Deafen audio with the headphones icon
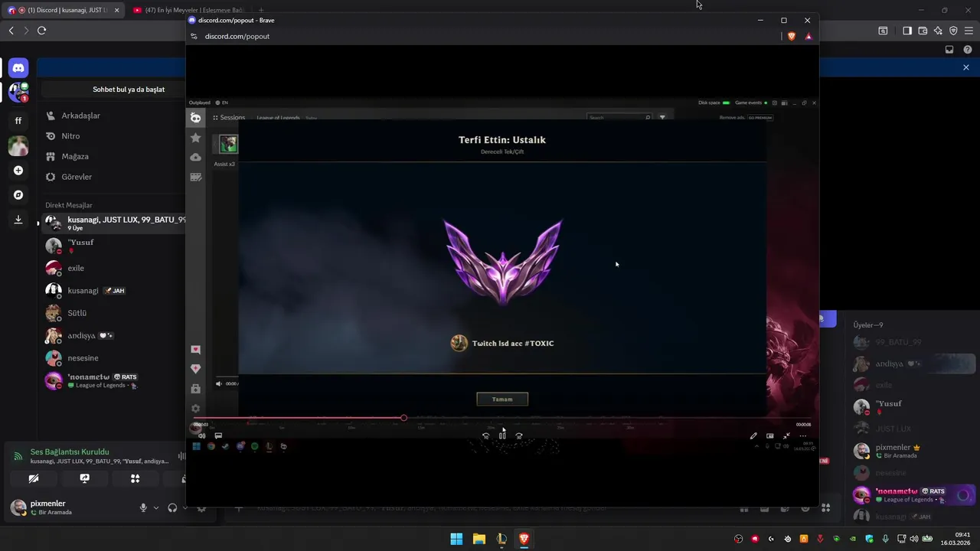This screenshot has height=551, width=980. click(x=172, y=507)
